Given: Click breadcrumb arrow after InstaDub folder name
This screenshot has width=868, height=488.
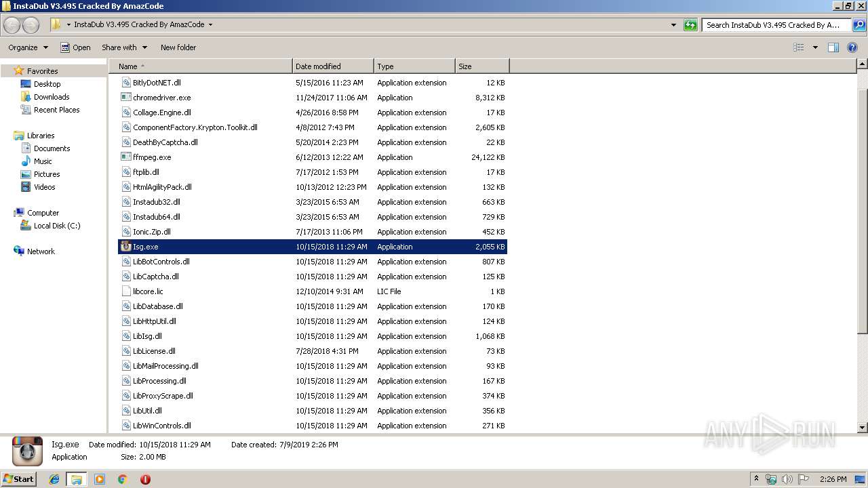Looking at the screenshot, I should [210, 25].
